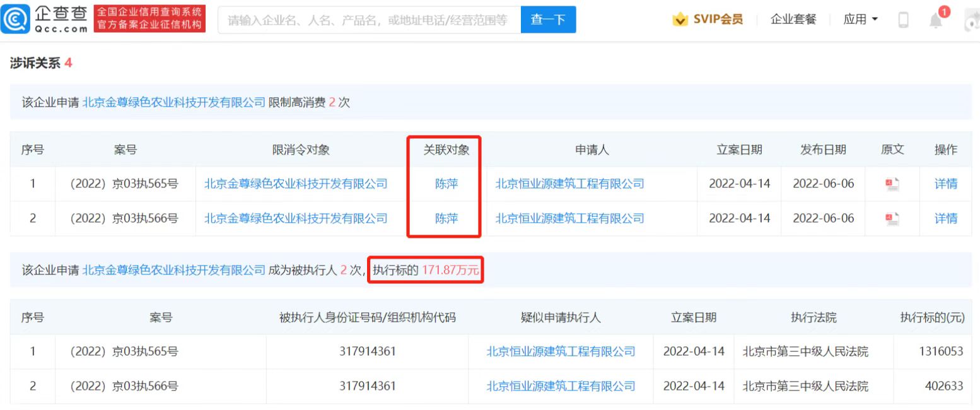980x410 pixels.
Task: Click the 发布日期 column header
Action: (823, 149)
